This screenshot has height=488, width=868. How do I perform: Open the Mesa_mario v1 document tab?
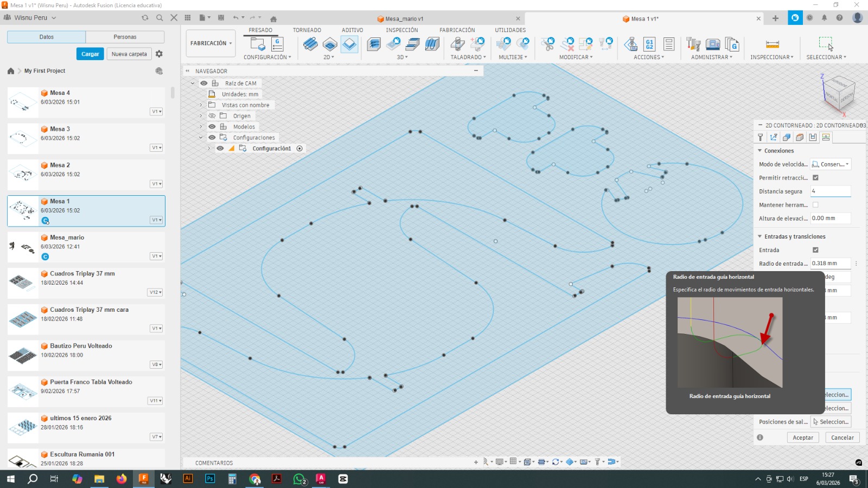coord(400,18)
